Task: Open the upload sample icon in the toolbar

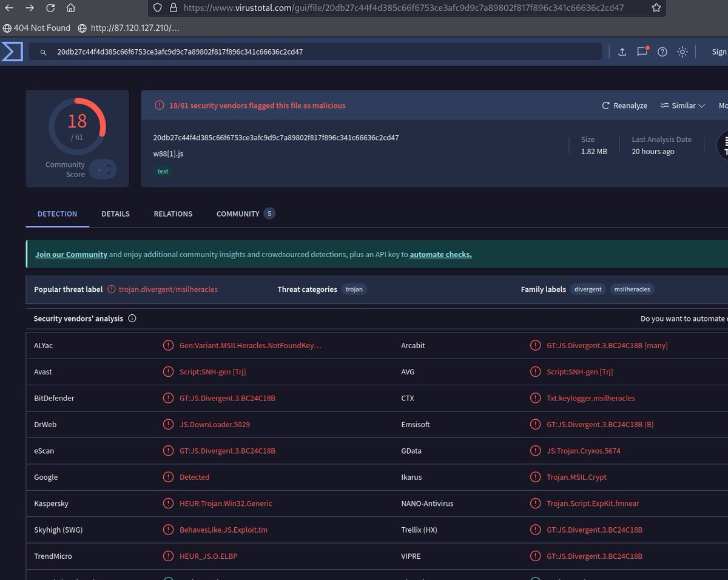Action: (622, 52)
